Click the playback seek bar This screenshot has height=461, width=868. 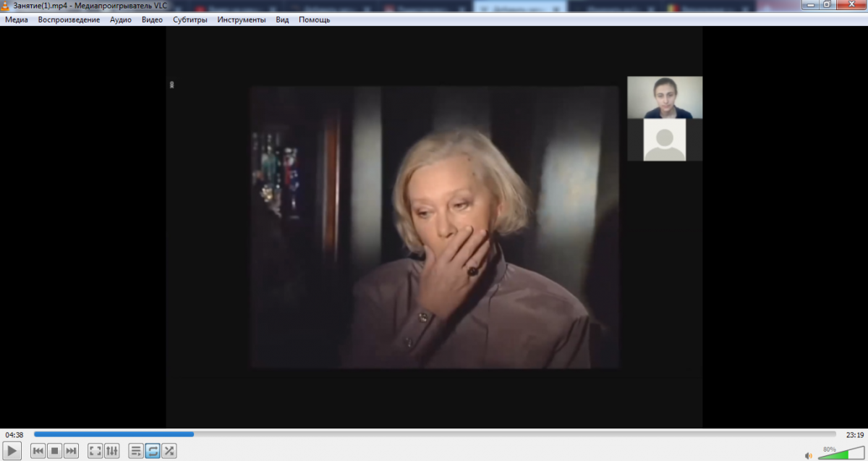click(434, 434)
